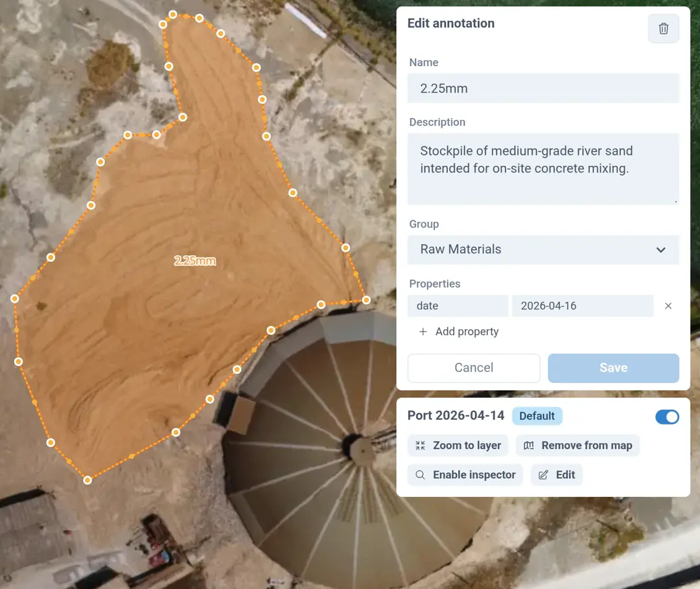Click the date property key field
The width and height of the screenshot is (700, 589).
[458, 306]
